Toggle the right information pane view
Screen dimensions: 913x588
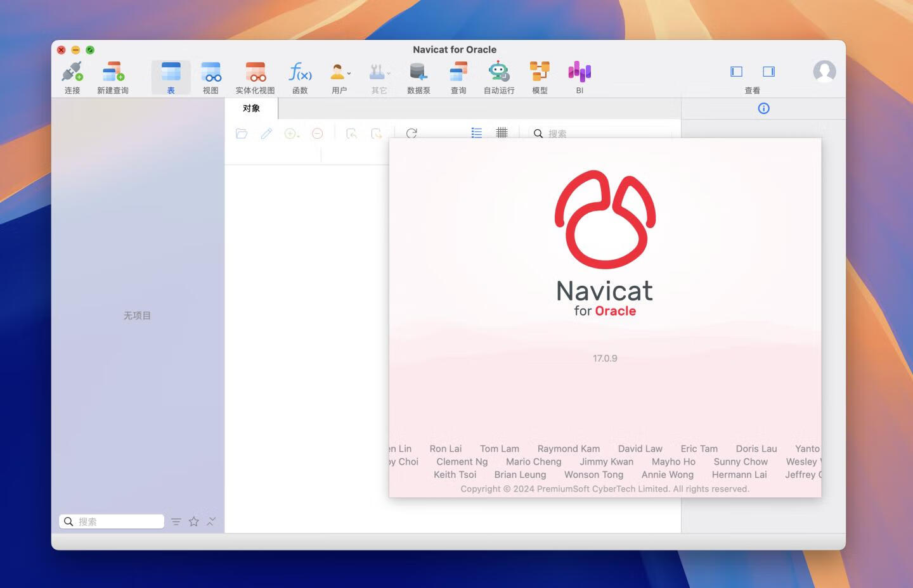(768, 72)
